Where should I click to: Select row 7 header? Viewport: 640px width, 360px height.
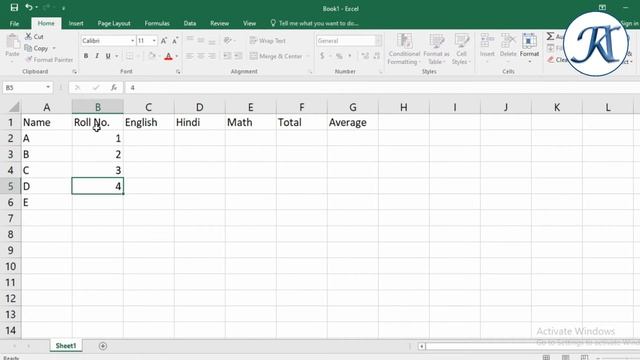click(10, 218)
